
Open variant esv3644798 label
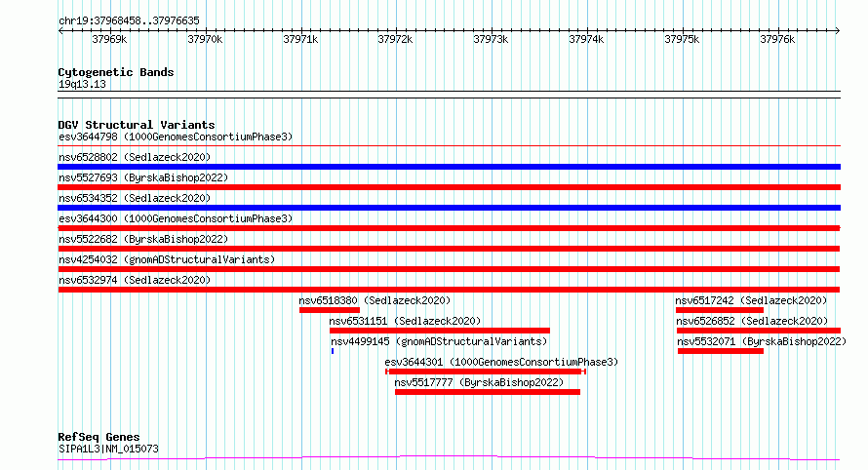point(176,137)
